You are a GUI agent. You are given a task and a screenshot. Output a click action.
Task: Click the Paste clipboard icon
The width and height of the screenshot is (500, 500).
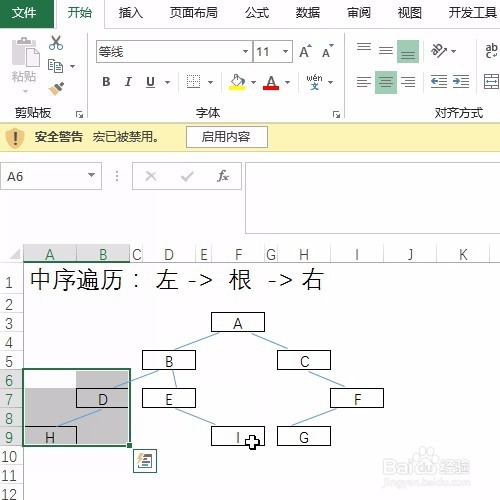click(x=26, y=52)
